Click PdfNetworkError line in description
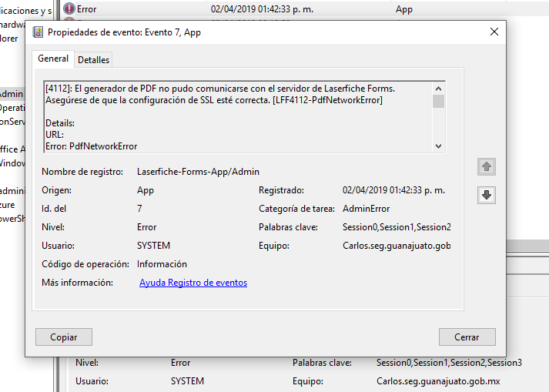The height and width of the screenshot is (392, 549). click(x=92, y=146)
